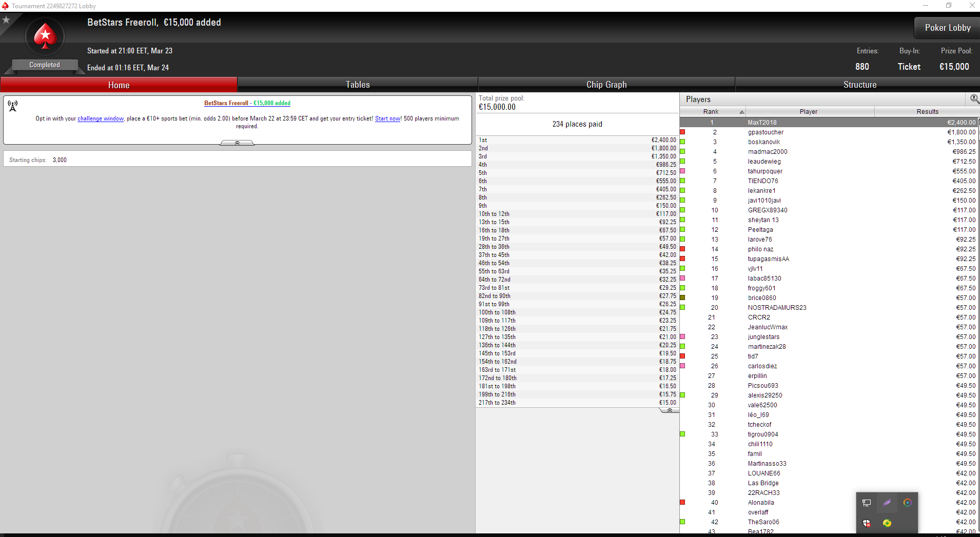Viewport: 980px width, 537px height.
Task: Click the 'Start now!' link
Action: point(388,118)
